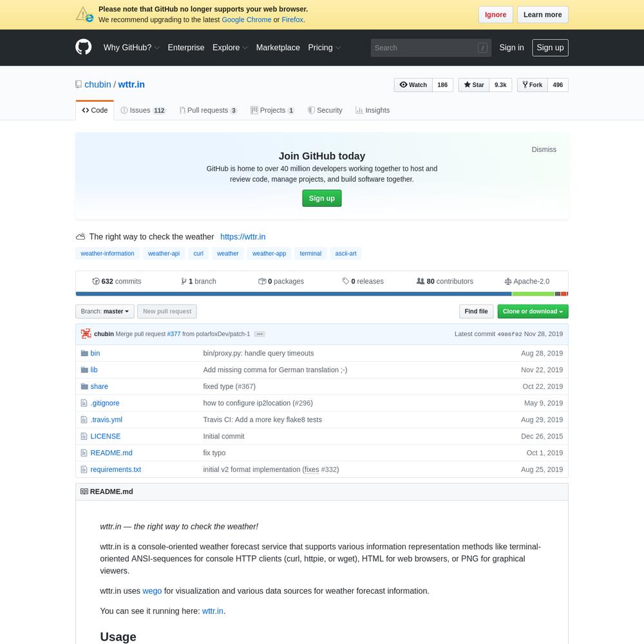Open the Security tab
The image size is (644, 644).
click(x=325, y=110)
